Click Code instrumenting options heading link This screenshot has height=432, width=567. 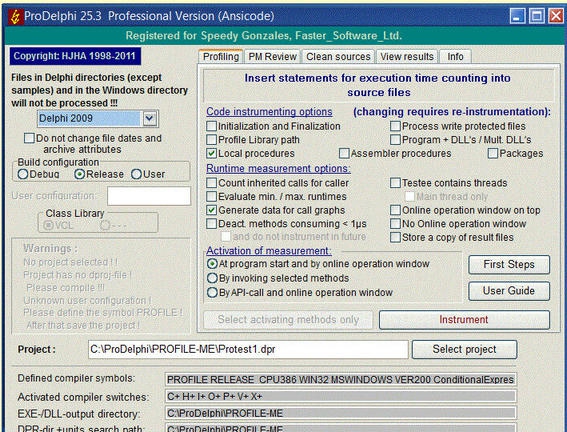tap(269, 112)
